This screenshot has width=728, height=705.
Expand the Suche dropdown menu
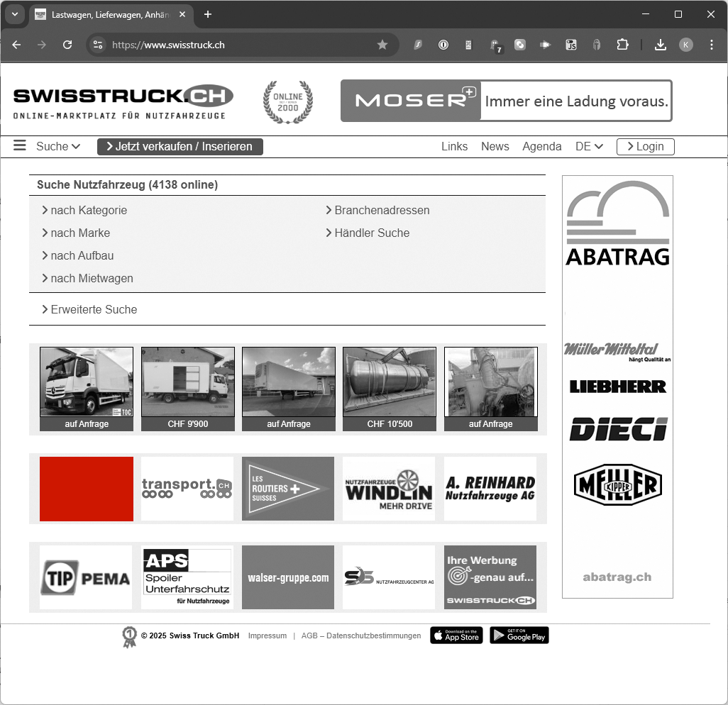(x=58, y=147)
